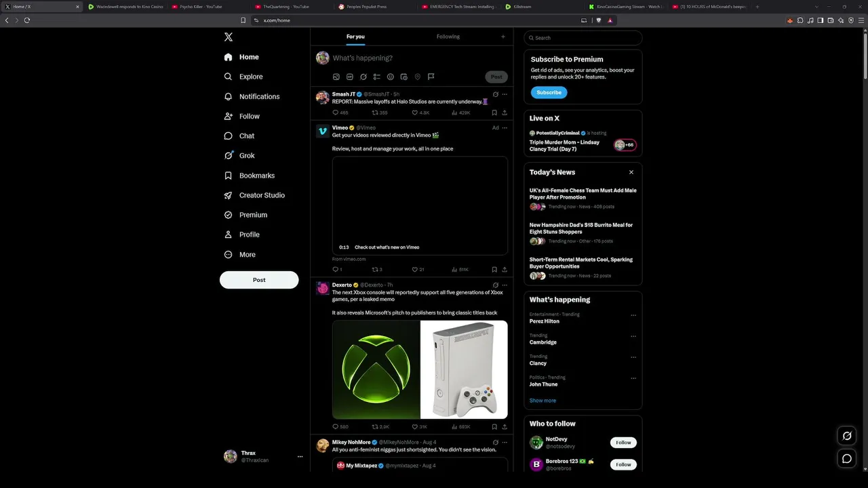Image resolution: width=868 pixels, height=488 pixels.
Task: Open Creator Studio from sidebar
Action: click(x=254, y=195)
